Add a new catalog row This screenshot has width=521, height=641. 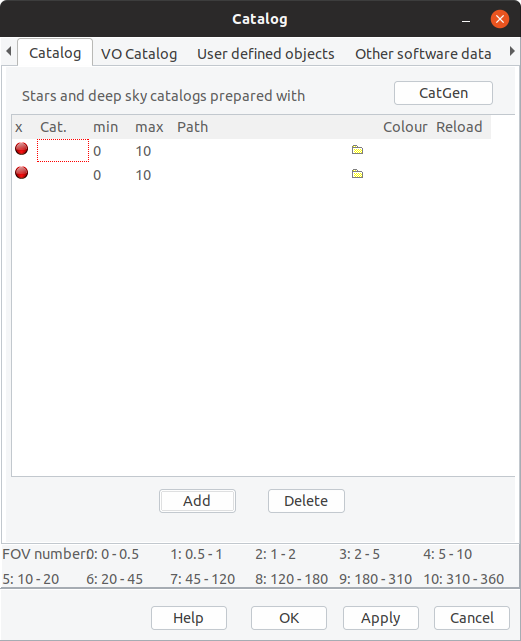click(197, 501)
